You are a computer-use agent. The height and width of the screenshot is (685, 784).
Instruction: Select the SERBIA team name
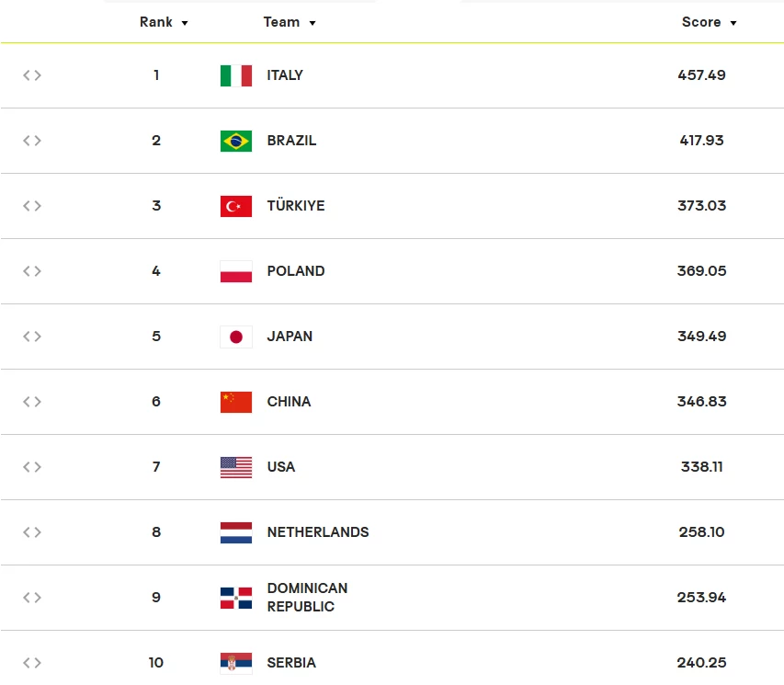(291, 663)
